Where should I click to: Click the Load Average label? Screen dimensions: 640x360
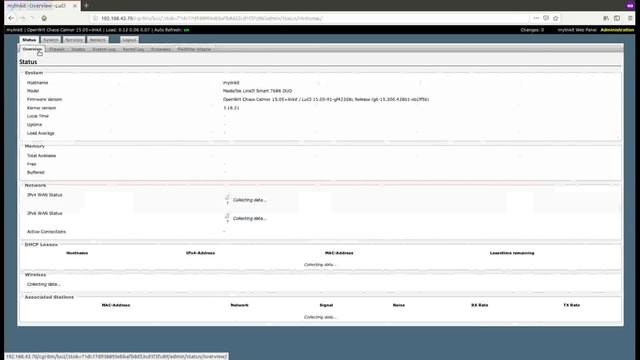coord(40,133)
